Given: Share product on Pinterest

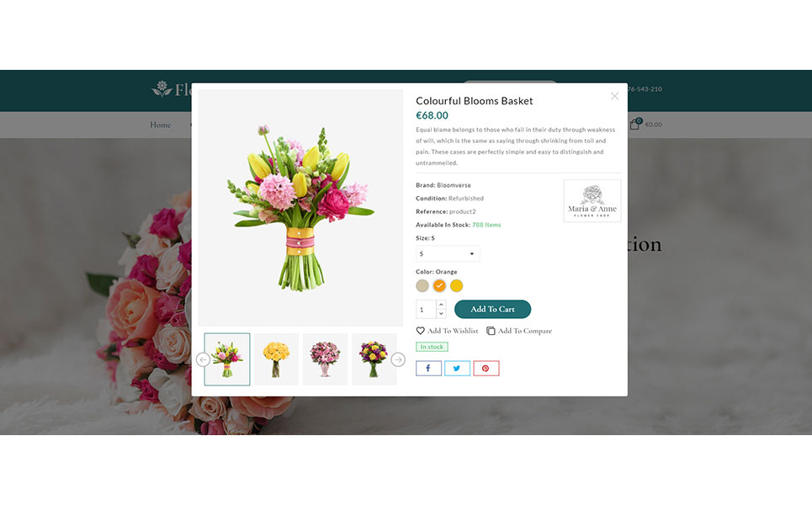Looking at the screenshot, I should click(x=486, y=369).
